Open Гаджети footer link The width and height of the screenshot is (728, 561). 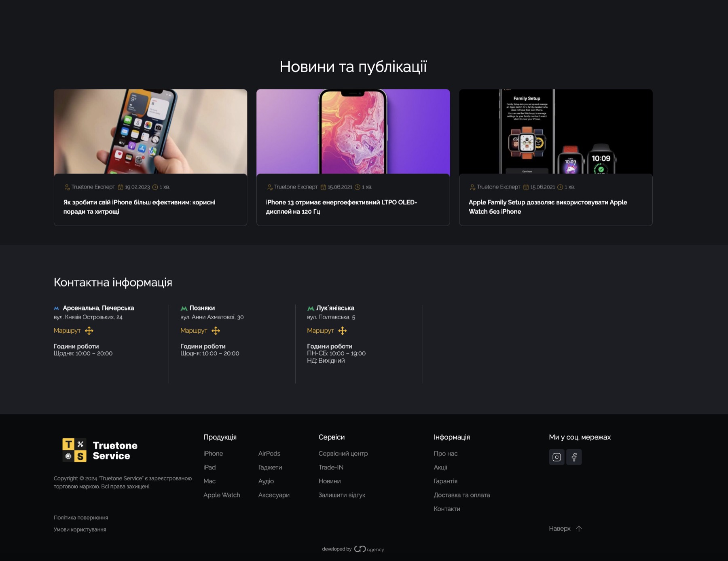tap(270, 467)
